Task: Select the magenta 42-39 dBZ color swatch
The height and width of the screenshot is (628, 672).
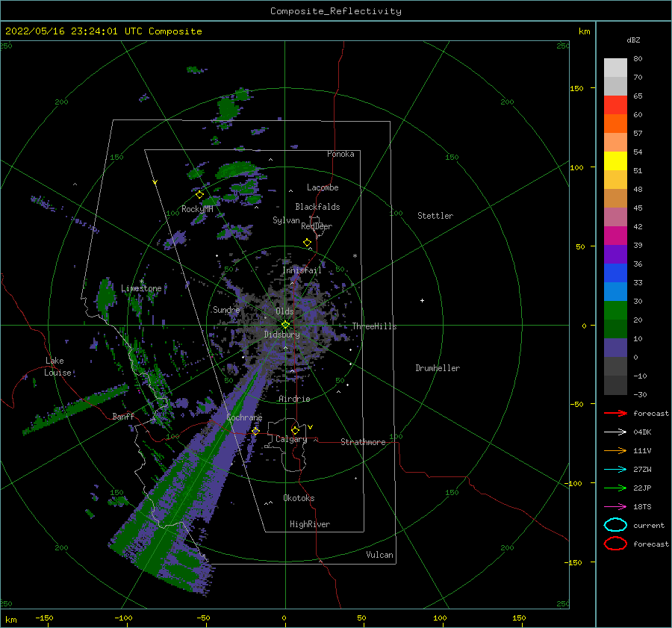Action: point(615,236)
